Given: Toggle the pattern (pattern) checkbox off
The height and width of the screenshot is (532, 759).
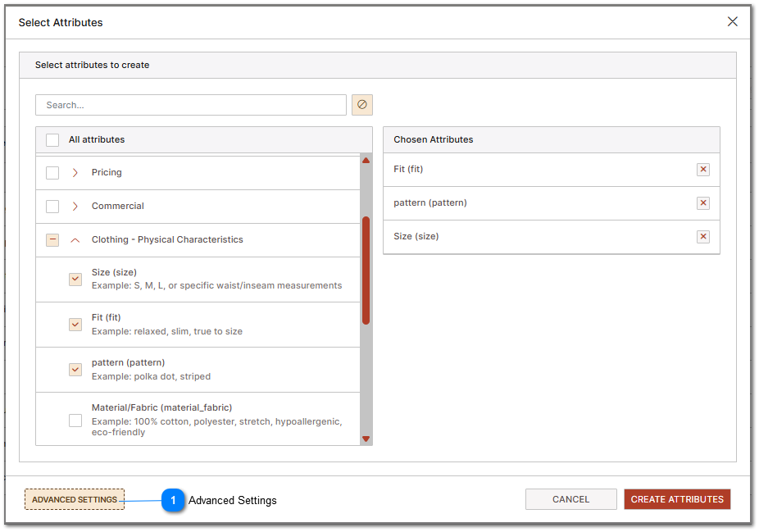Looking at the screenshot, I should point(75,369).
